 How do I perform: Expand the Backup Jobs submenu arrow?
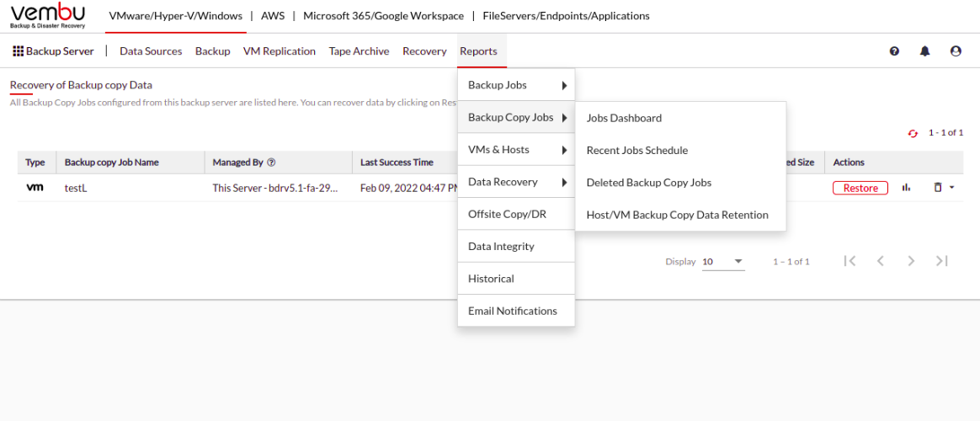click(x=564, y=86)
